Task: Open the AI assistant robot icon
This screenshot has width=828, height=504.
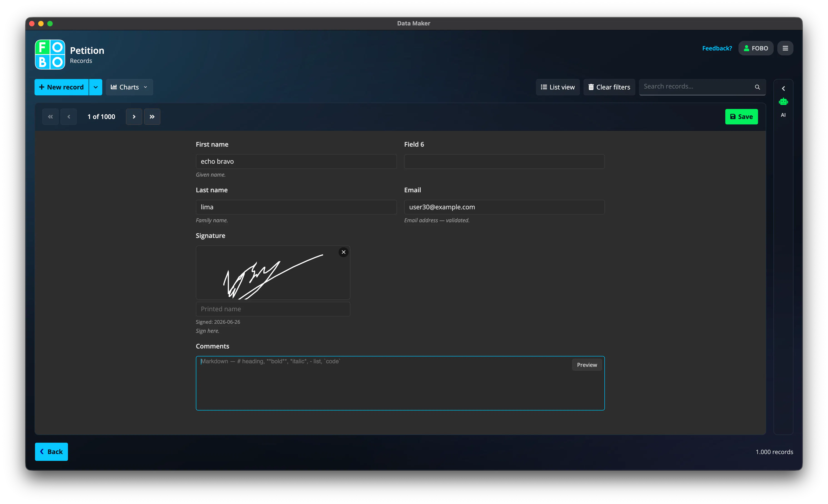Action: point(783,101)
